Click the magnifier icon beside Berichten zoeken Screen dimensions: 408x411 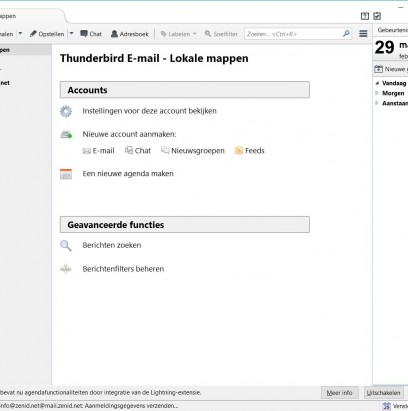[66, 246]
